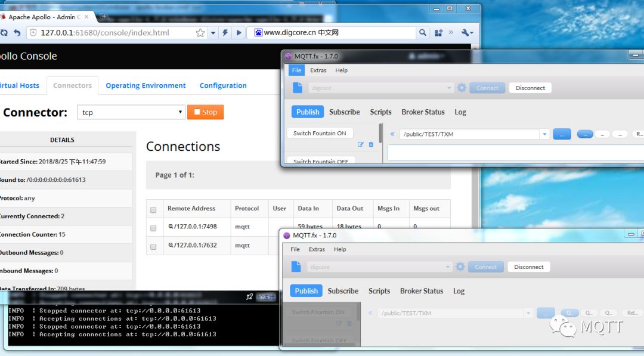Image resolution: width=644 pixels, height=356 pixels.
Task: Open the /127.0.0.1:7498 remote address link
Action: point(196,226)
